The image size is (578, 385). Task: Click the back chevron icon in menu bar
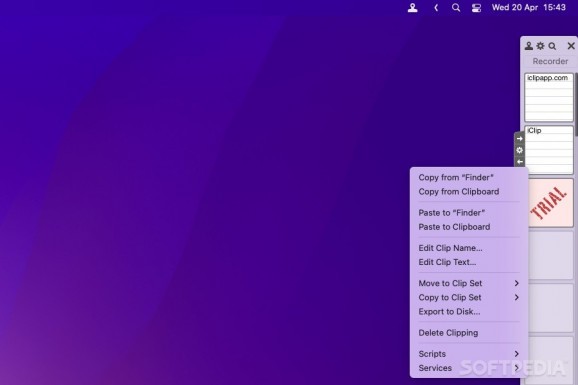[x=436, y=8]
